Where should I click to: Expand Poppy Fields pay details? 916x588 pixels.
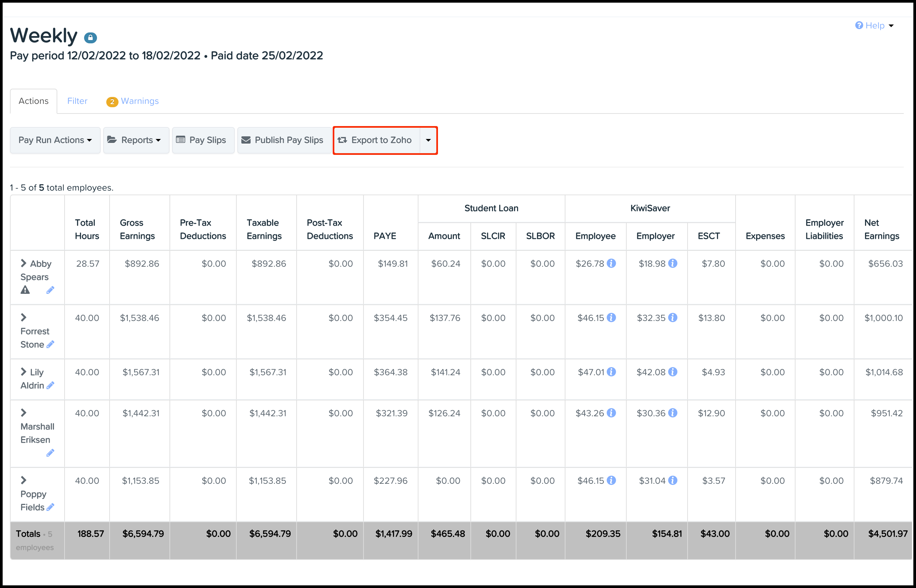coord(24,480)
